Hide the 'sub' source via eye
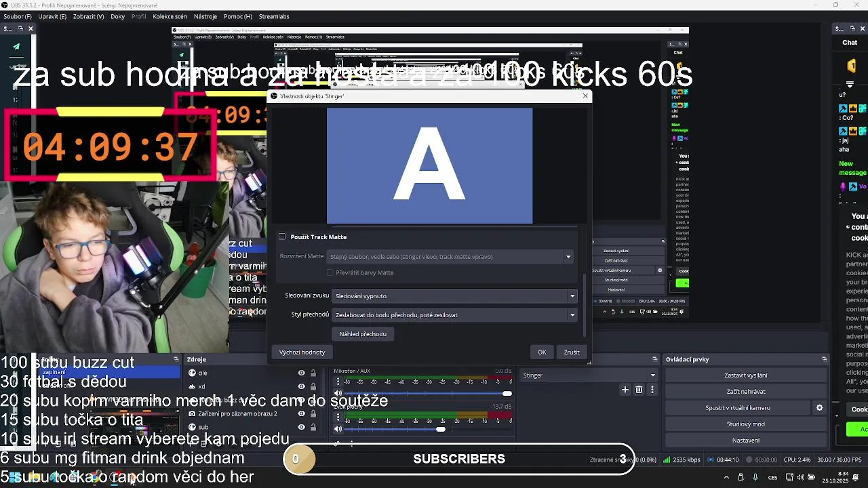The height and width of the screenshot is (488, 868). [301, 427]
